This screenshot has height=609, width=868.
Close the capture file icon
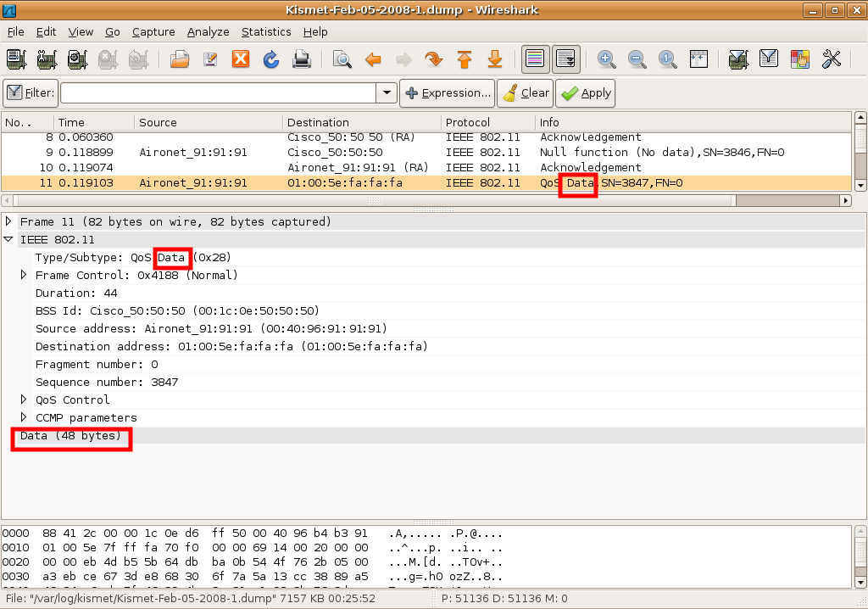(x=240, y=59)
